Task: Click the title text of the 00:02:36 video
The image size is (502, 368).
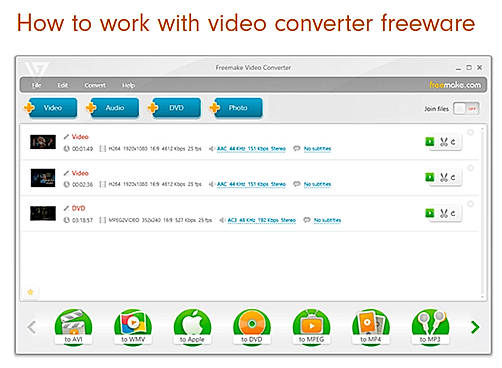Action: (80, 173)
